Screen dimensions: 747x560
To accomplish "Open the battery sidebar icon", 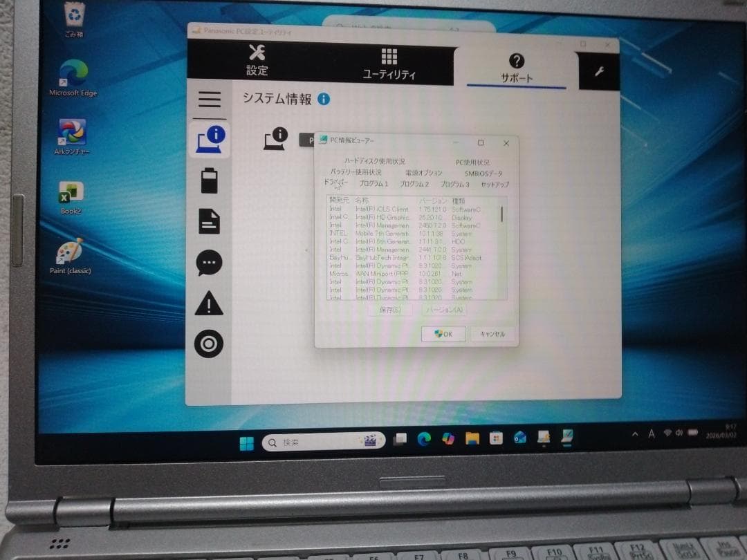I will 209,180.
